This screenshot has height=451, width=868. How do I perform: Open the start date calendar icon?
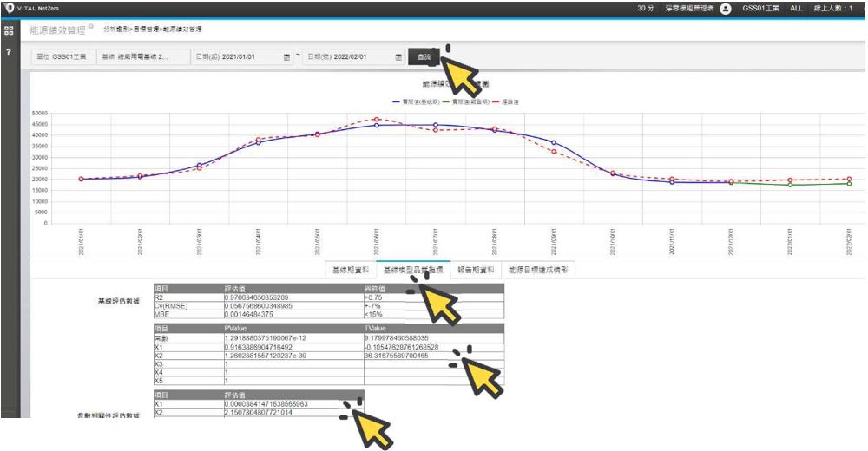click(x=287, y=57)
